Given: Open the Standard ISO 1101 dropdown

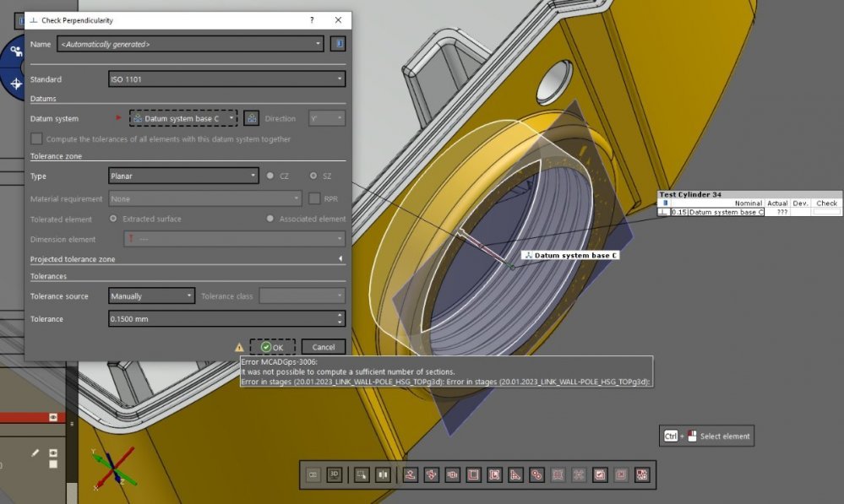Looking at the screenshot, I should pyautogui.click(x=226, y=79).
